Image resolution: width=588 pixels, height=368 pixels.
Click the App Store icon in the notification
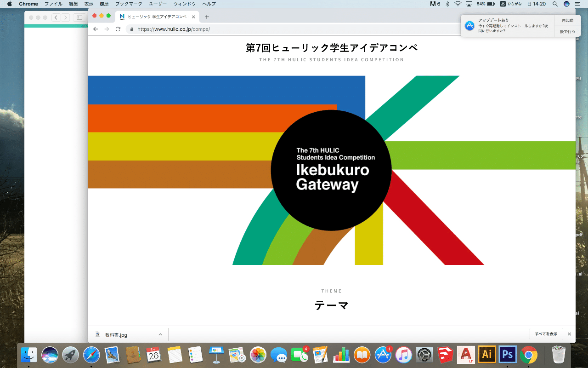pos(469,26)
